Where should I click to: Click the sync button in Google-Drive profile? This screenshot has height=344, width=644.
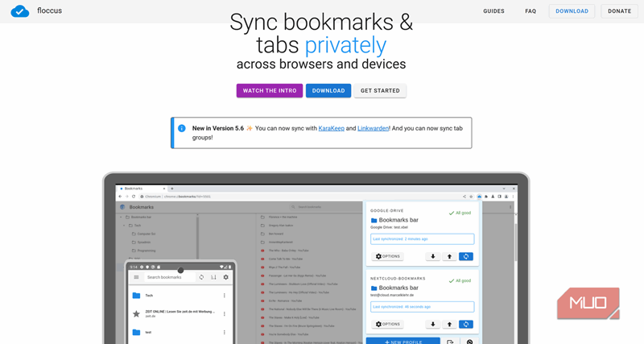pos(465,256)
